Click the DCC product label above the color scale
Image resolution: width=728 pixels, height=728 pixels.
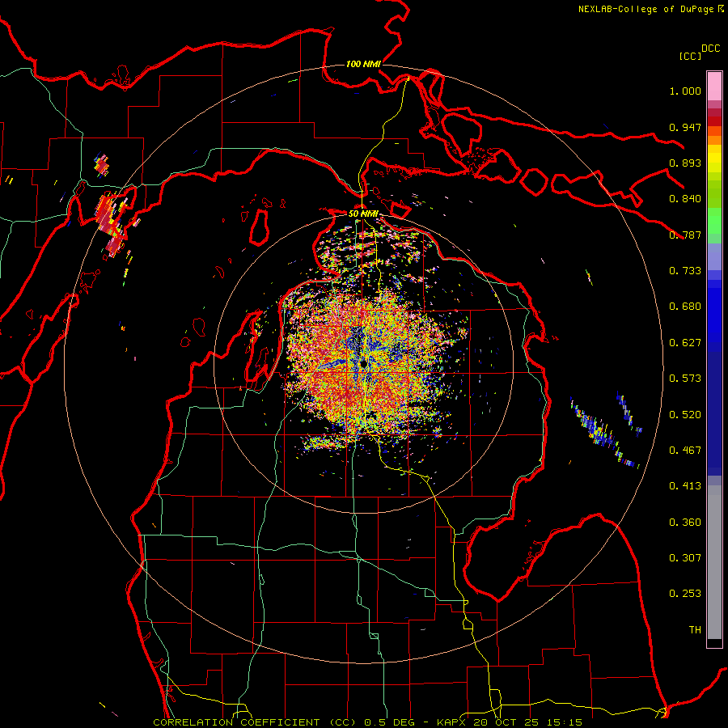(711, 49)
